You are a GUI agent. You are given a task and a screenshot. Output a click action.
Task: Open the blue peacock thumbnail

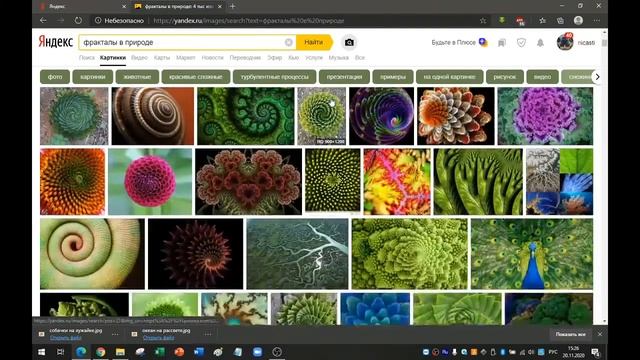pyautogui.click(x=532, y=254)
